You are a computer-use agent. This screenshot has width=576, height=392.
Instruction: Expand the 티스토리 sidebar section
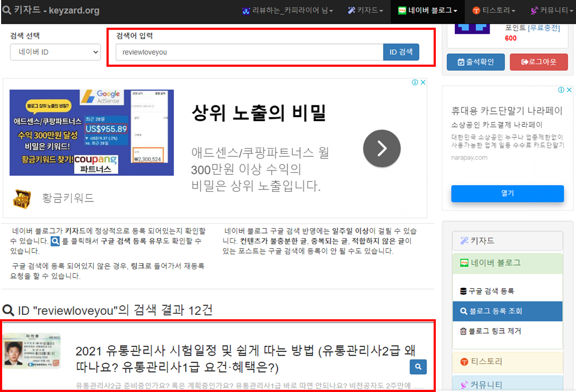508,362
